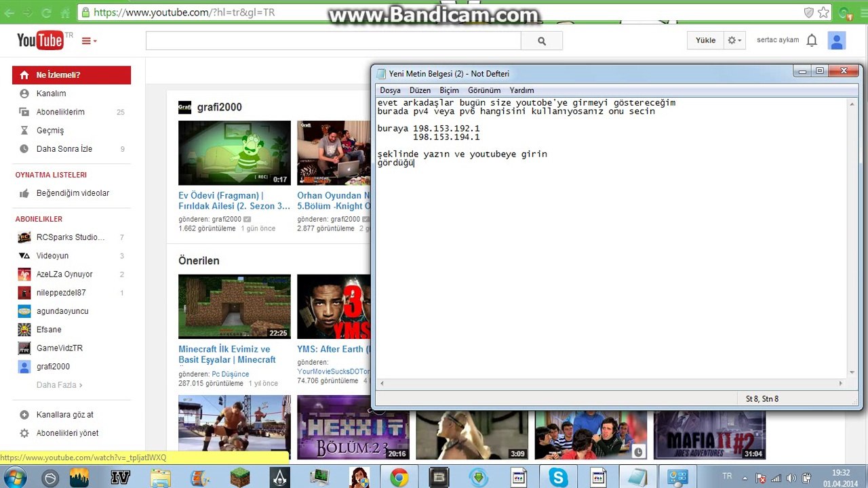This screenshot has width=868, height=488.
Task: Open Düzen menu in Not Defteri
Action: click(420, 90)
